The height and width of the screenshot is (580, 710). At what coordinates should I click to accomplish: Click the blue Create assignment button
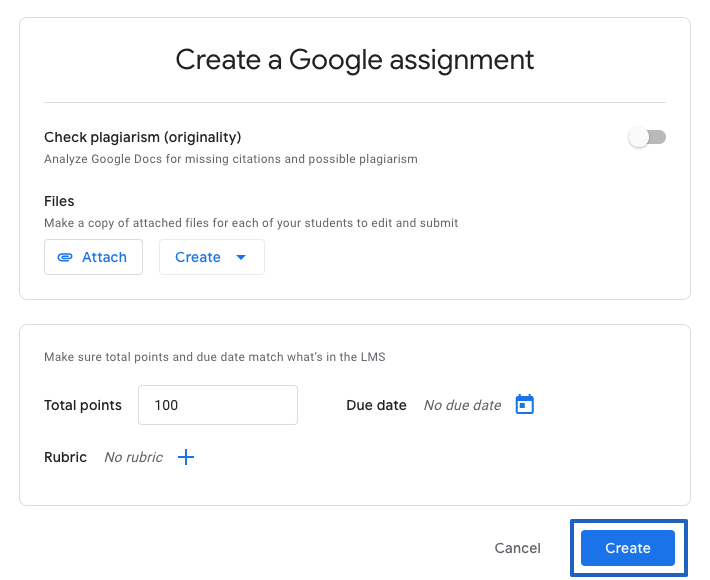628,548
